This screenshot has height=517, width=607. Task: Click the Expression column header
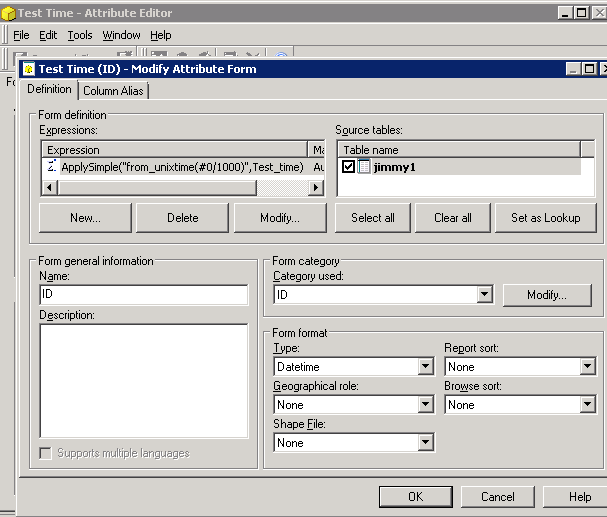pyautogui.click(x=174, y=150)
